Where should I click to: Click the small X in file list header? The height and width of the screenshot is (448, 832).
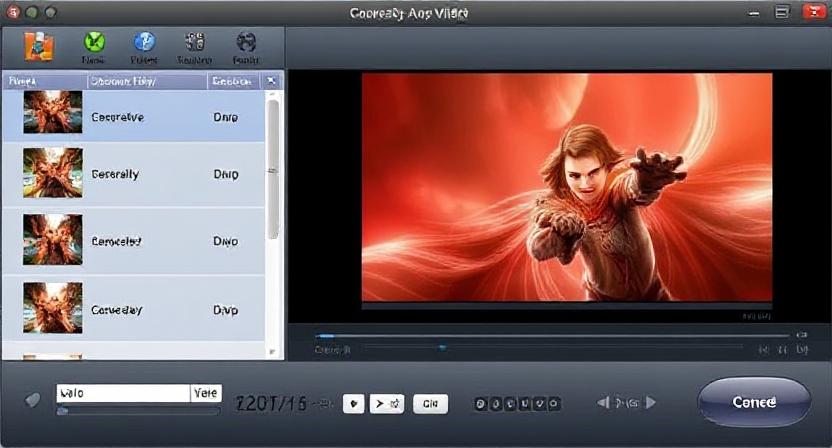[x=271, y=81]
